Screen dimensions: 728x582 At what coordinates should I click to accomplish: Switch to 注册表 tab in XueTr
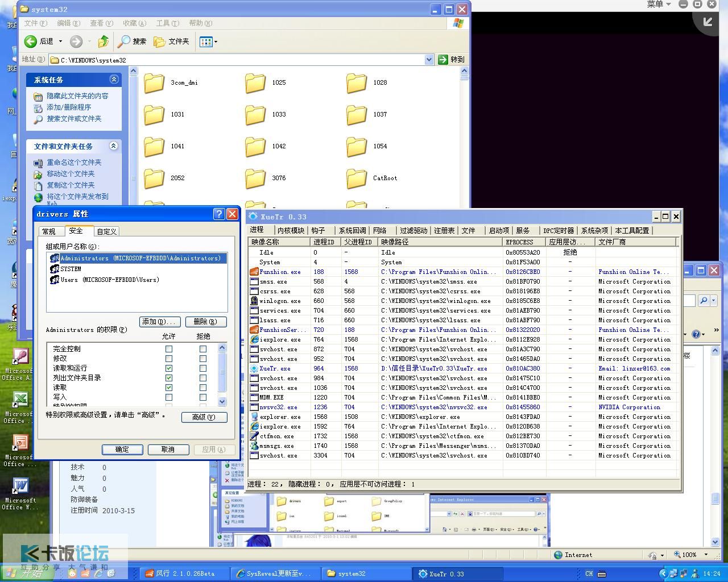444,230
